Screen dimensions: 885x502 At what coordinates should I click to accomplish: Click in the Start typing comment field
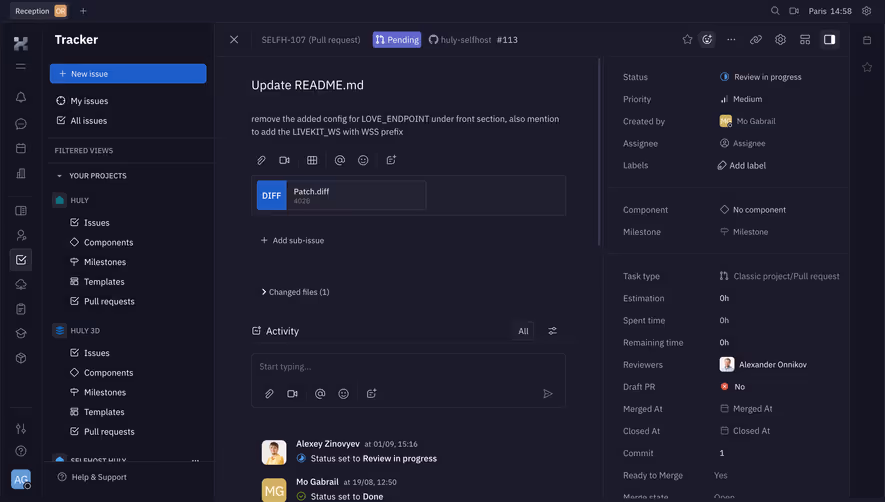click(408, 367)
